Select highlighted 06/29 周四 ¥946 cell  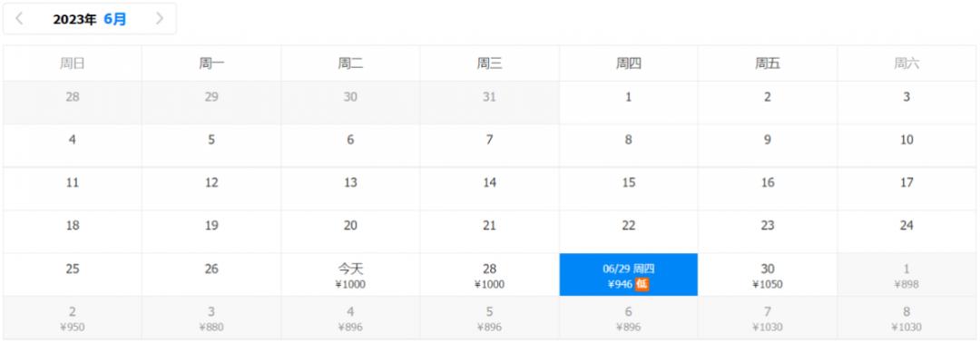click(628, 275)
